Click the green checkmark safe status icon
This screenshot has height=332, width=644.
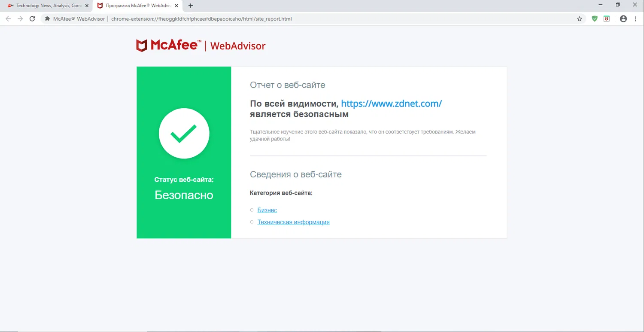click(184, 134)
